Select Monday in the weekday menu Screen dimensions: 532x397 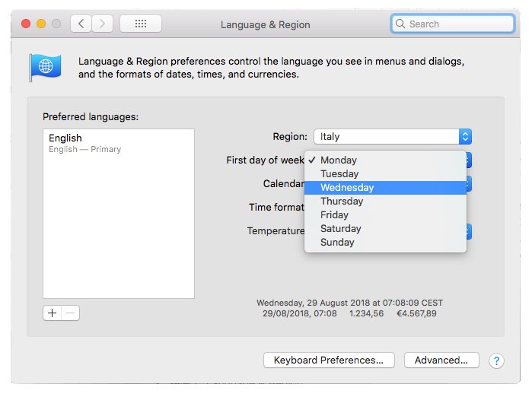(339, 160)
